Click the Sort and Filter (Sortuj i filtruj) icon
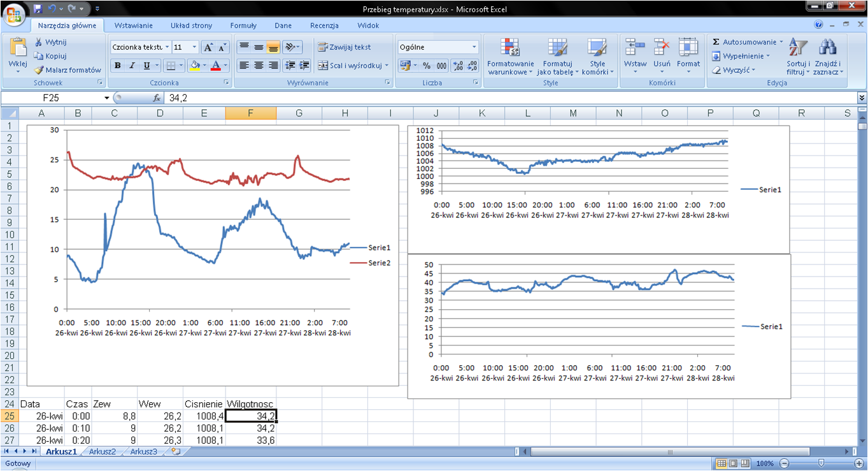The height and width of the screenshot is (471, 868). tap(798, 48)
